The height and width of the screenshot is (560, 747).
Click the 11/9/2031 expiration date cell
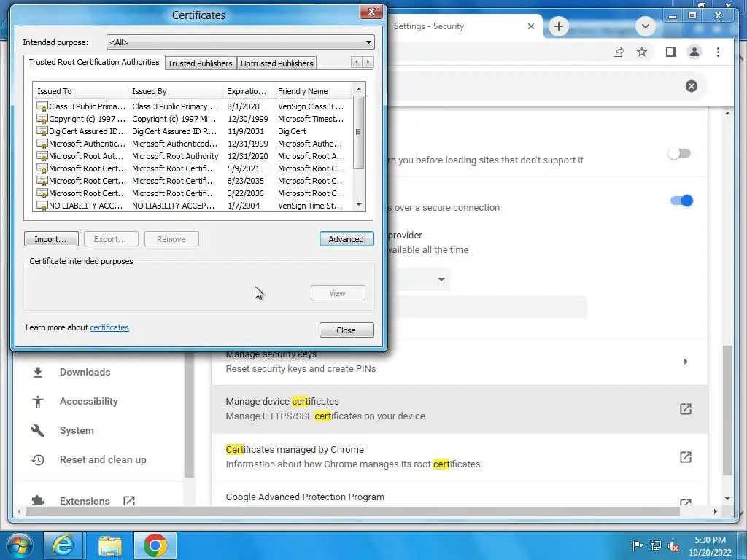(x=245, y=131)
